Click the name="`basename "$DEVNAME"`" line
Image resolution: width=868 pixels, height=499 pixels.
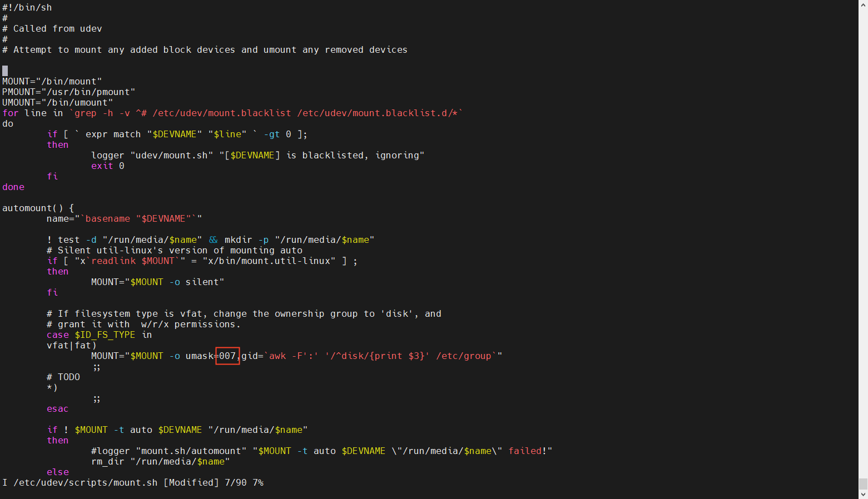tap(125, 218)
